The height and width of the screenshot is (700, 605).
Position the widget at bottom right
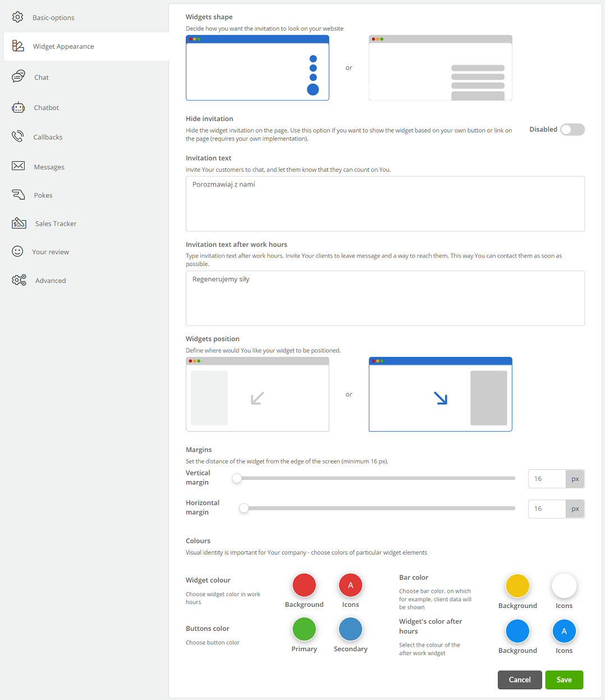coord(441,395)
